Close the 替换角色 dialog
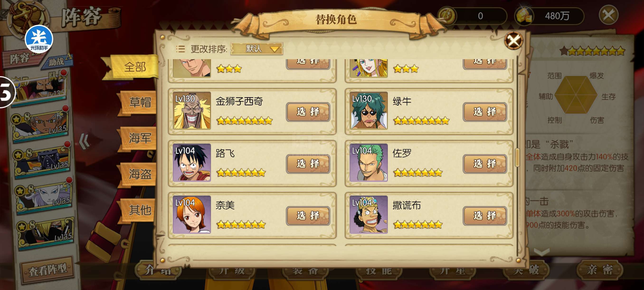Image resolution: width=644 pixels, height=290 pixels. pyautogui.click(x=513, y=40)
